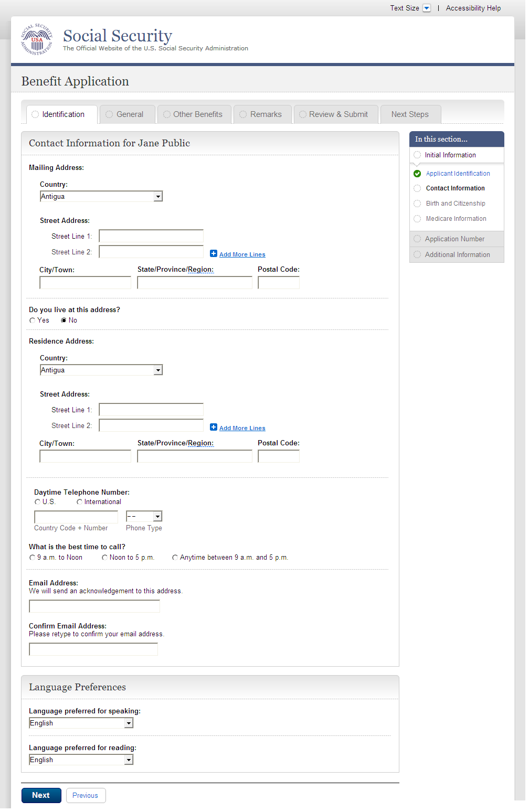Click the Email Address input field
Viewport: 529px width, 812px height.
pyautogui.click(x=94, y=607)
